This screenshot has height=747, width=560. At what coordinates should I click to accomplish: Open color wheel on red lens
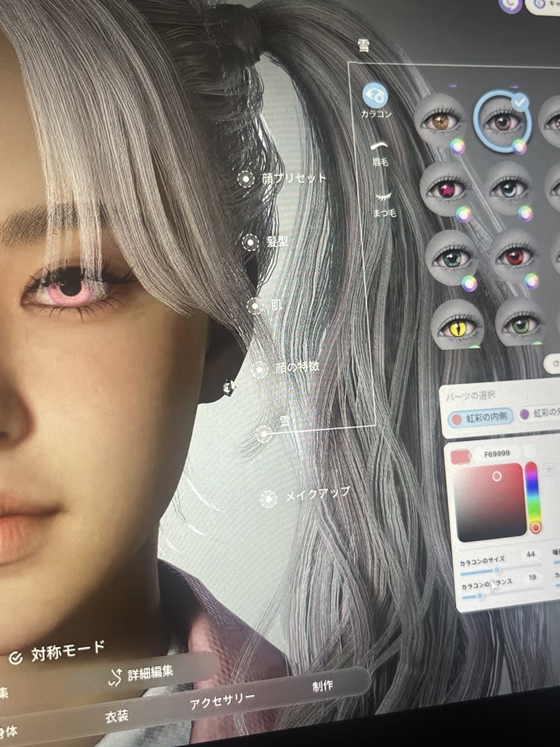coord(531,281)
